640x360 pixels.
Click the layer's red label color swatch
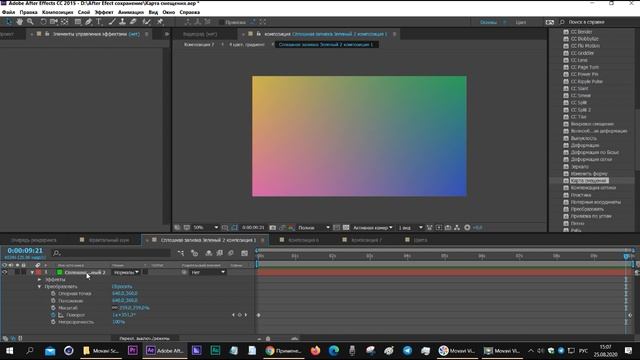[38, 272]
